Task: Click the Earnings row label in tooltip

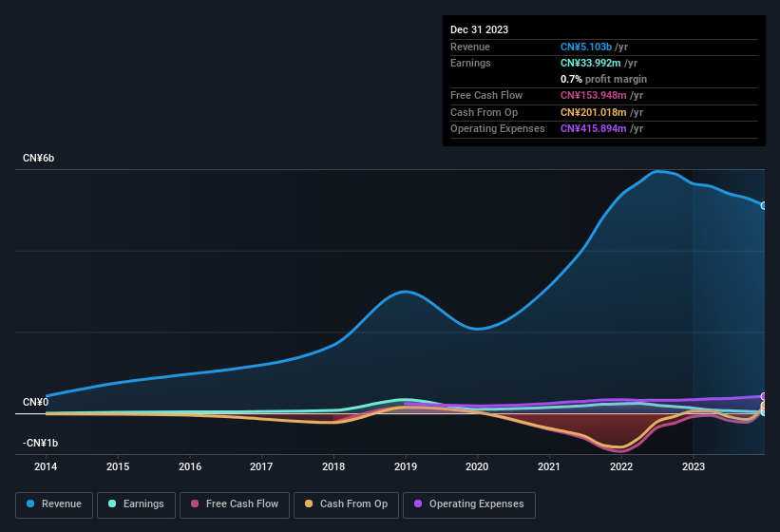Action: click(x=470, y=63)
